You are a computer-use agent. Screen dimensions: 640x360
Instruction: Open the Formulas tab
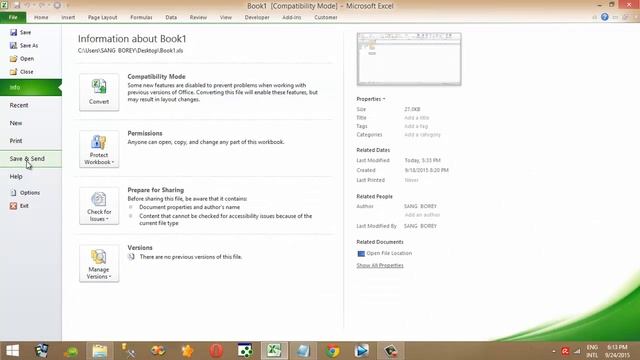point(141,17)
